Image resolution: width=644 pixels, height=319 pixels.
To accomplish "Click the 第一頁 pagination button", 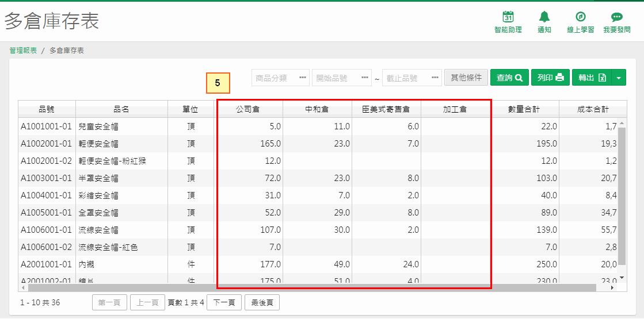I will point(110,302).
